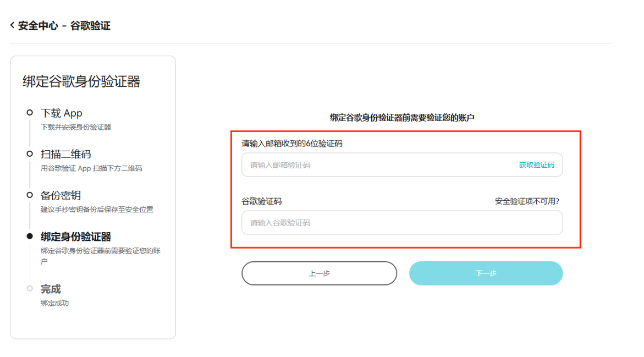Click the step circle beside 下载 App
The height and width of the screenshot is (357, 644).
[30, 113]
